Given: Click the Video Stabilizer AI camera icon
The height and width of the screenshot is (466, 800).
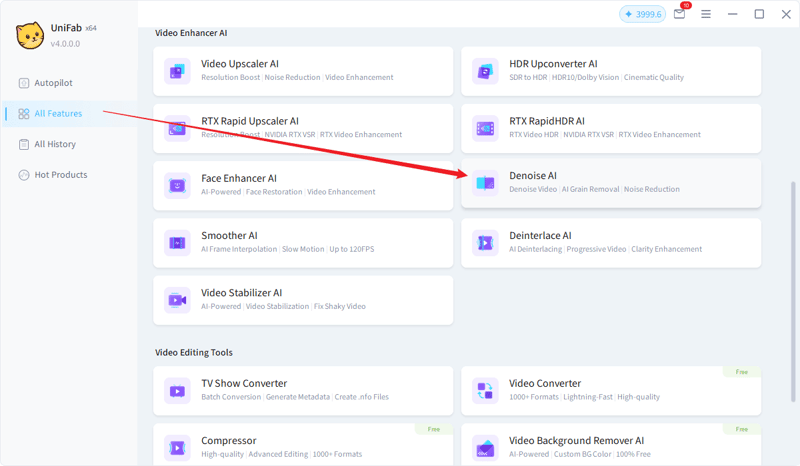Looking at the screenshot, I should pos(177,300).
